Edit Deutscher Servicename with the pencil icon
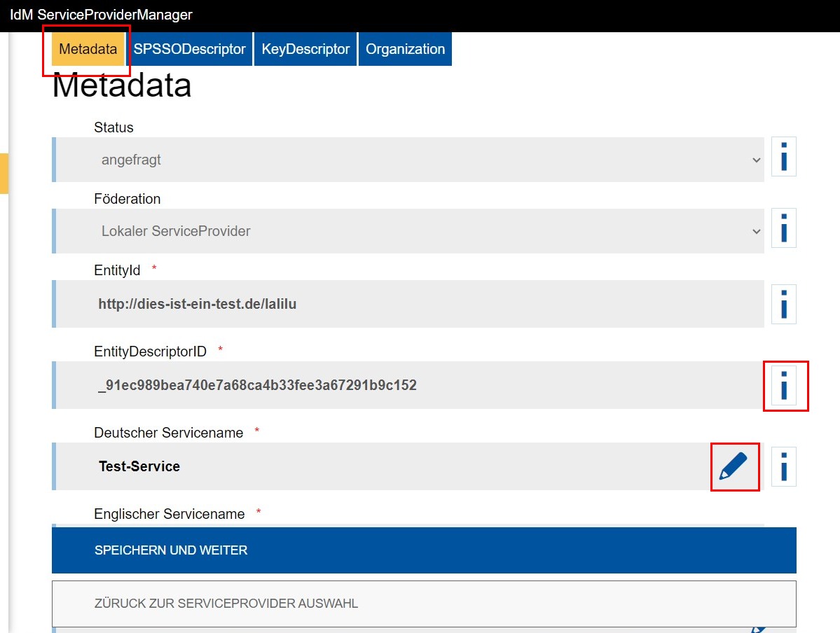This screenshot has width=840, height=633. 734,466
